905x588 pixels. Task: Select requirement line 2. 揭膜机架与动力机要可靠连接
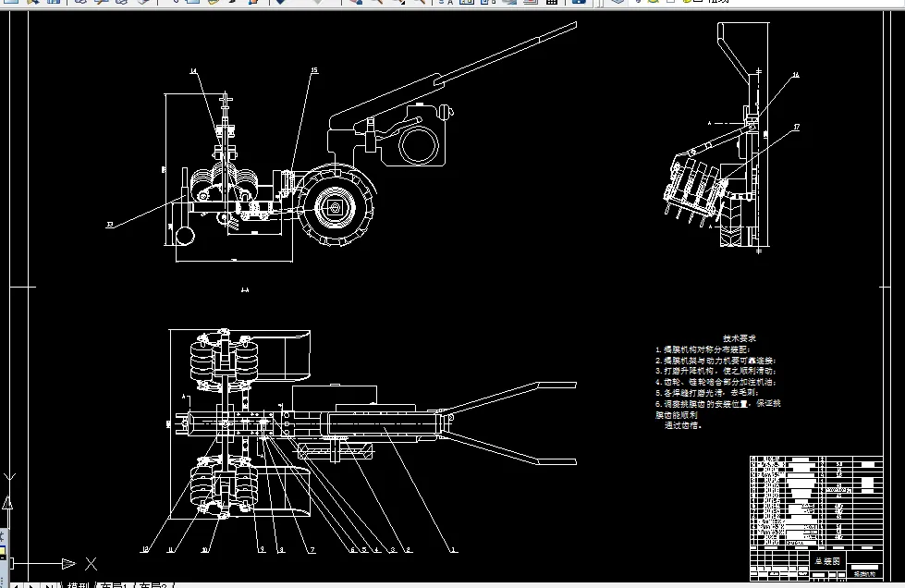(x=715, y=361)
